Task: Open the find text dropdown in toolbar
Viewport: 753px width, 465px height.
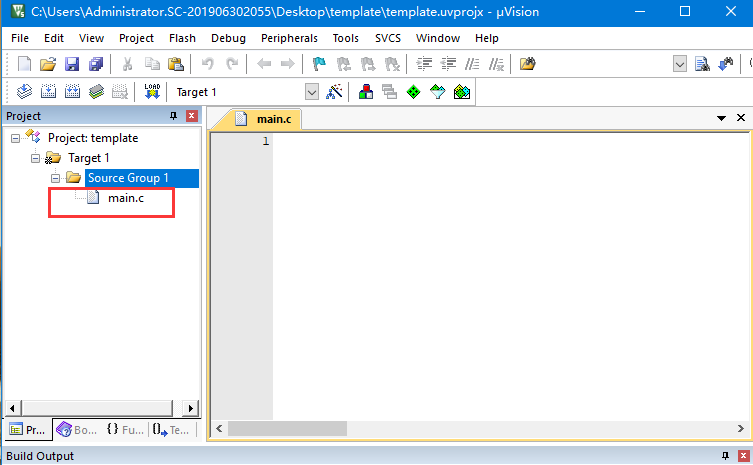Action: [680, 64]
